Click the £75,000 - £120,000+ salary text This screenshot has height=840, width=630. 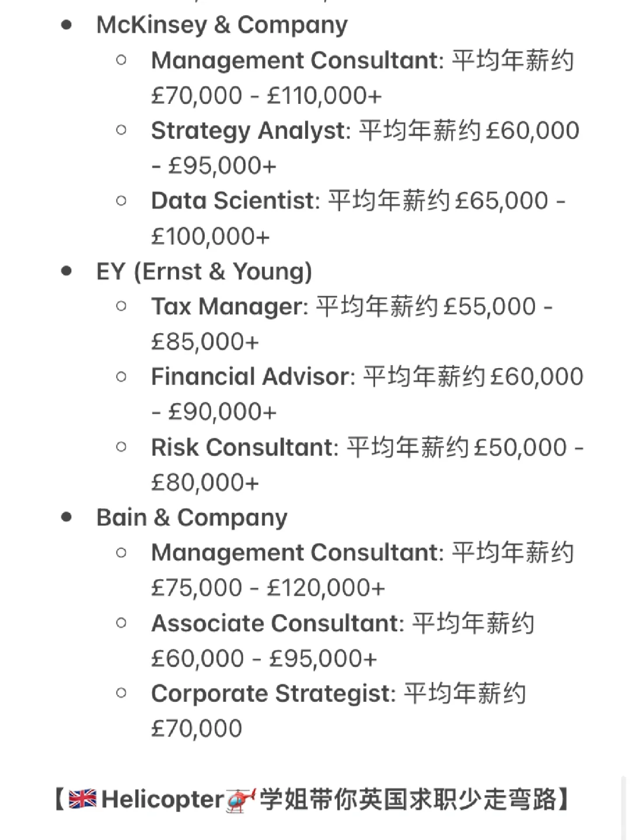point(268,588)
